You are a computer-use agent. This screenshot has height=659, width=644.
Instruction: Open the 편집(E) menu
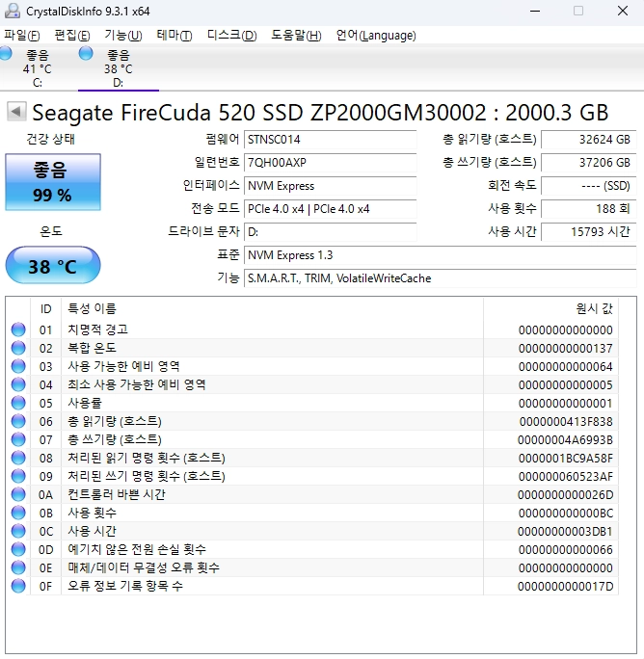tap(72, 36)
